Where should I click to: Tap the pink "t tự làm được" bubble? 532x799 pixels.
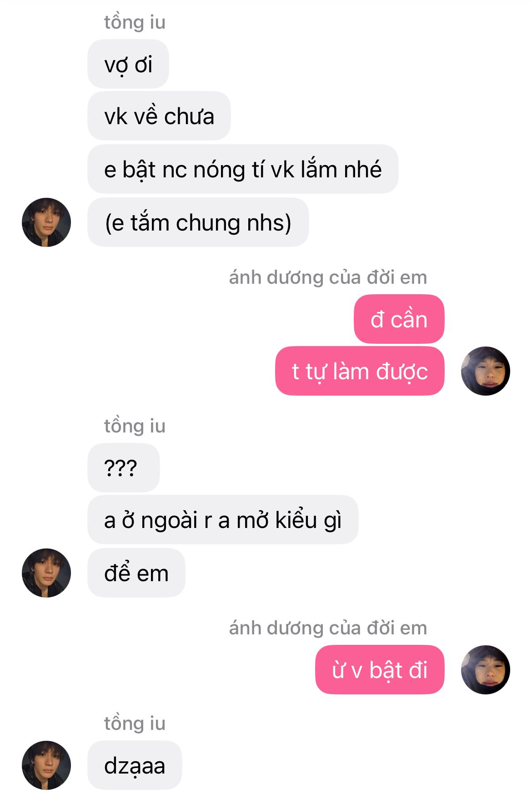pos(360,371)
